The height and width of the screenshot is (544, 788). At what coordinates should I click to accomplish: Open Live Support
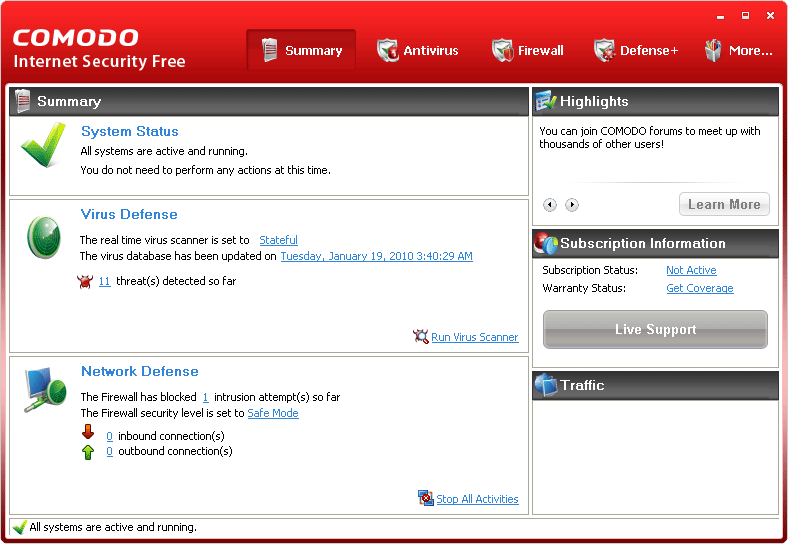pos(655,329)
